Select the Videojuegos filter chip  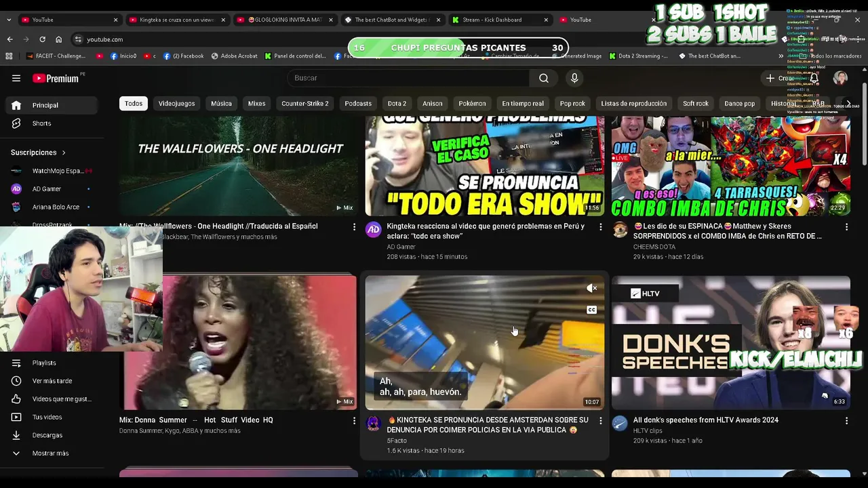point(176,104)
